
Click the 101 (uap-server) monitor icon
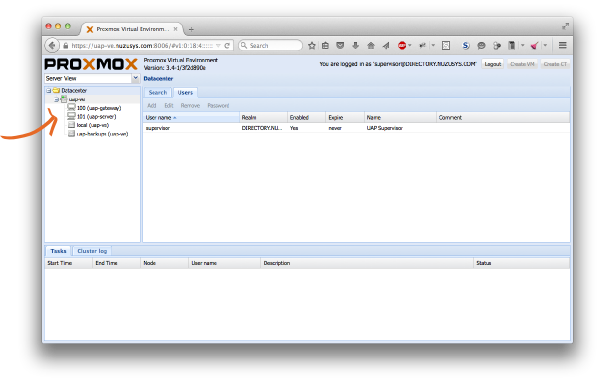[71, 116]
